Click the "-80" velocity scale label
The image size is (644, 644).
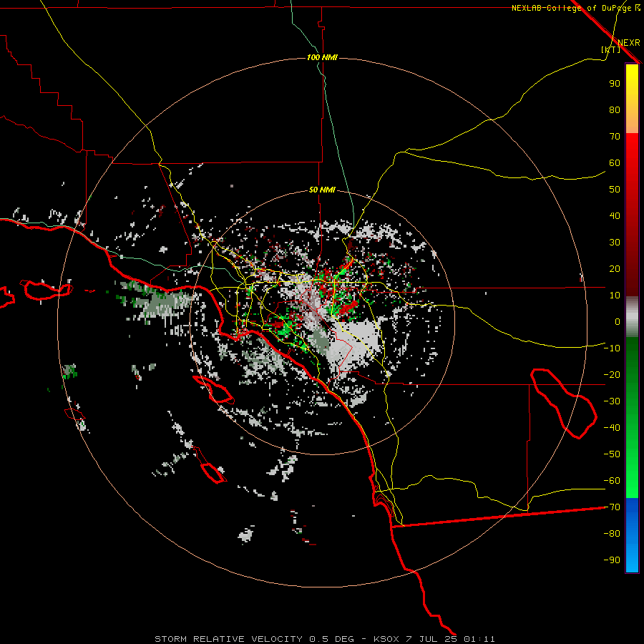coord(612,534)
